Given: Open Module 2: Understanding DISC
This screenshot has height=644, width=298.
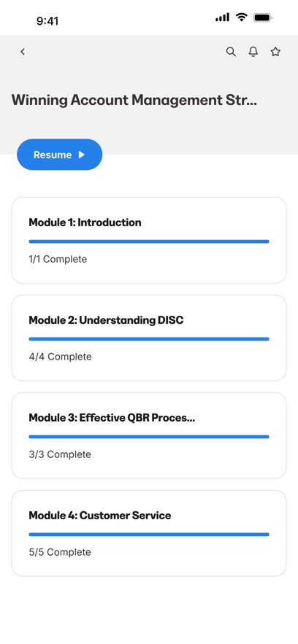Looking at the screenshot, I should pos(149,338).
